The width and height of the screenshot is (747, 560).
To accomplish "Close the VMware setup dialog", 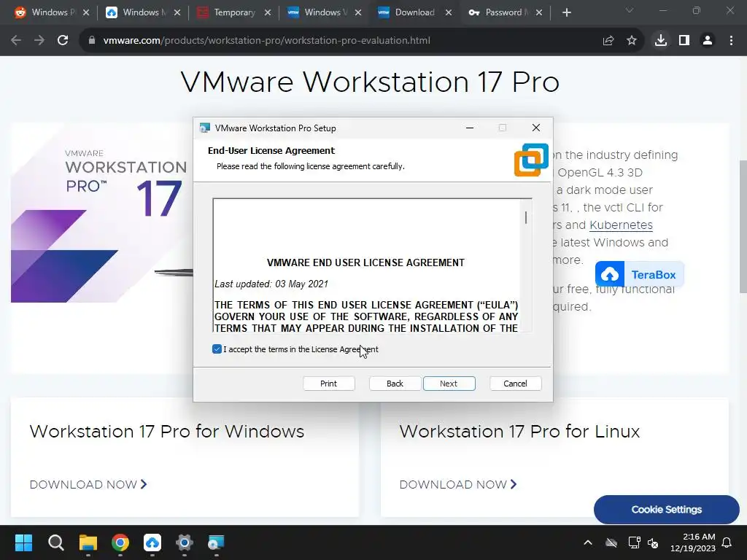I will pos(536,128).
